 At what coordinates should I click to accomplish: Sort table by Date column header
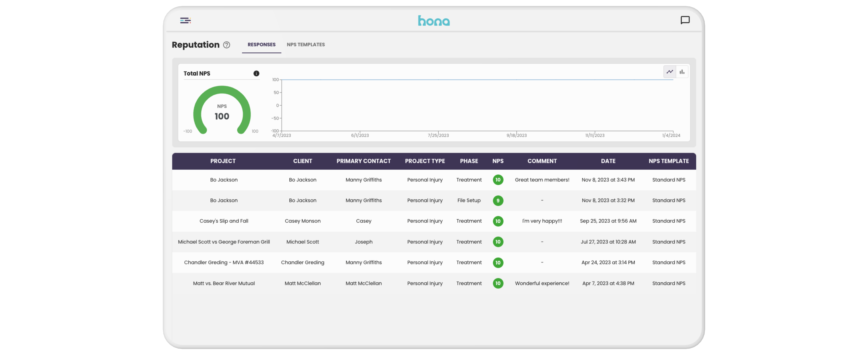608,161
